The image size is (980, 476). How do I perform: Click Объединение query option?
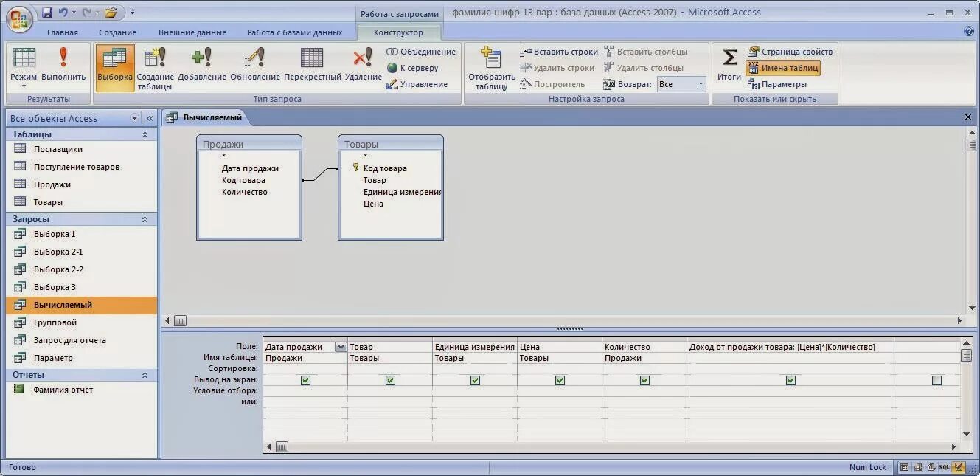pyautogui.click(x=420, y=52)
